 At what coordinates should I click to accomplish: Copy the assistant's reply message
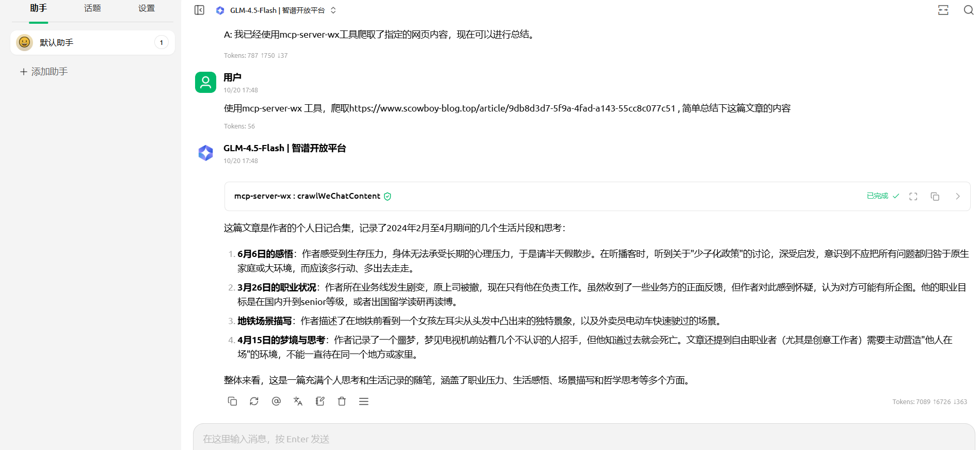click(x=232, y=401)
